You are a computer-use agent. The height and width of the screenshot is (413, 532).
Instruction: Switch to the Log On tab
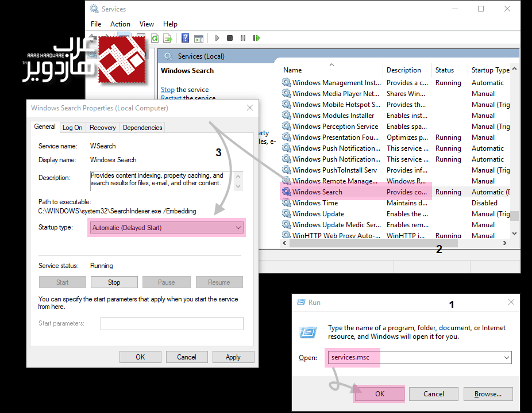[72, 128]
